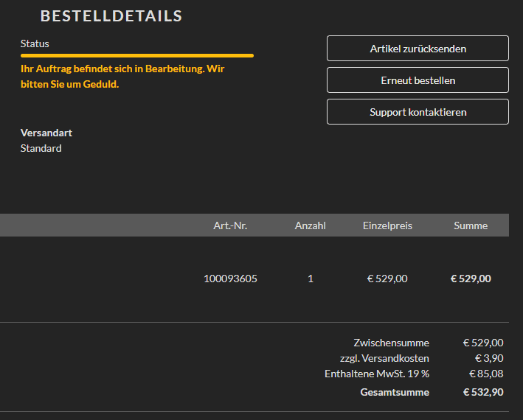Select article number 100093605
Viewport: 523px width, 420px height.
pyautogui.click(x=231, y=279)
